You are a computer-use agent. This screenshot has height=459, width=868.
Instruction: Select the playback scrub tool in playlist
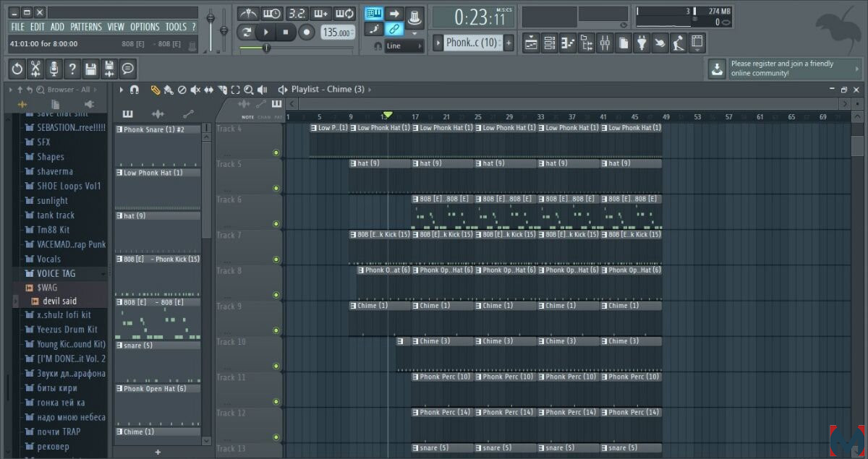coord(262,90)
